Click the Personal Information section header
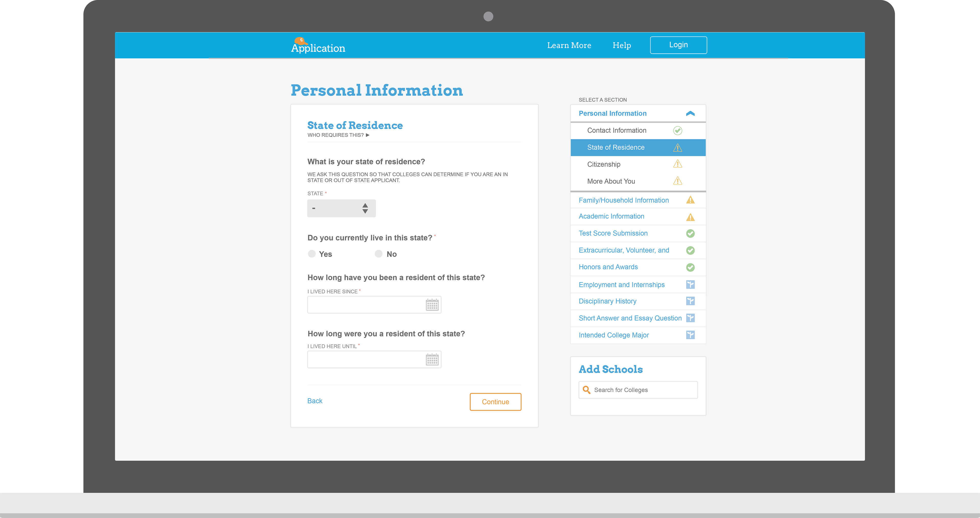Viewport: 980px width, 518px height. point(638,113)
